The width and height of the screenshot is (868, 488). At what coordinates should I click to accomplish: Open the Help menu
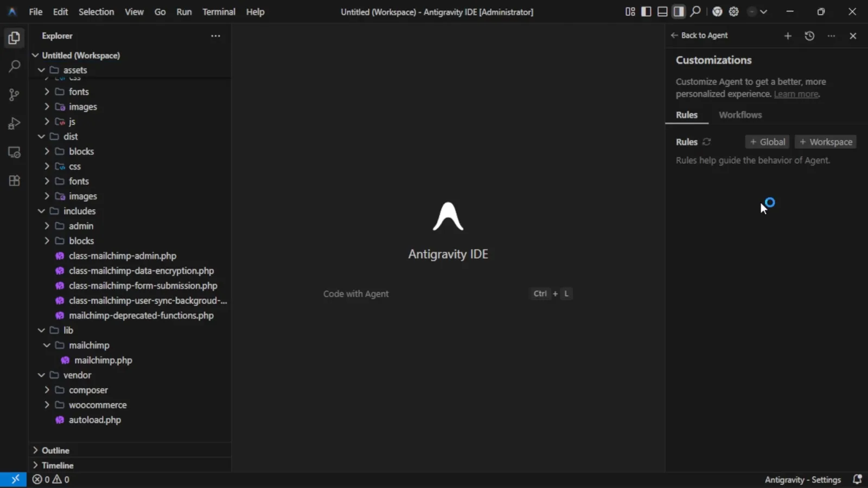pyautogui.click(x=255, y=11)
